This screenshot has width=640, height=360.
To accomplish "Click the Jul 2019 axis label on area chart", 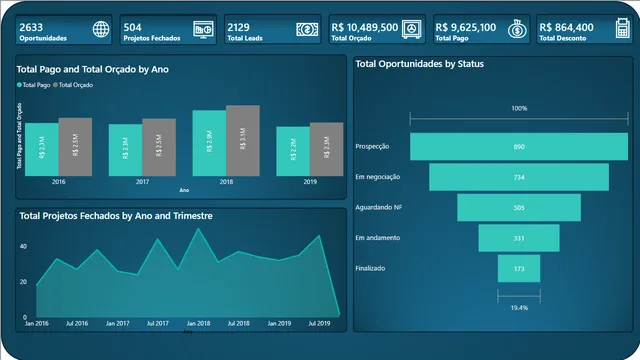I will tap(319, 324).
